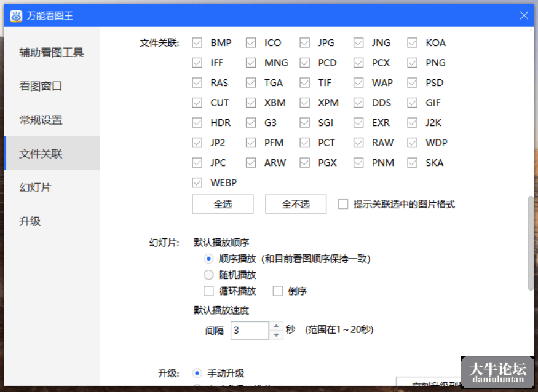
Task: Uncheck the IFF format checkbox
Action: (197, 63)
